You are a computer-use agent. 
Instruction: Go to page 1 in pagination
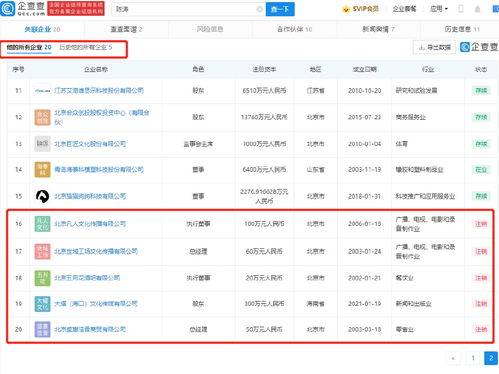click(x=473, y=358)
